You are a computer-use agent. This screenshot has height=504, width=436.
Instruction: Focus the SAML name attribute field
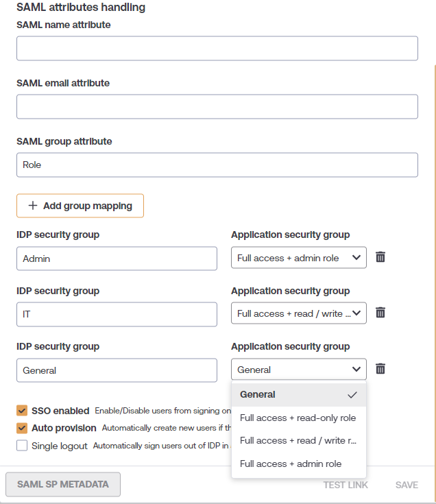[217, 49]
